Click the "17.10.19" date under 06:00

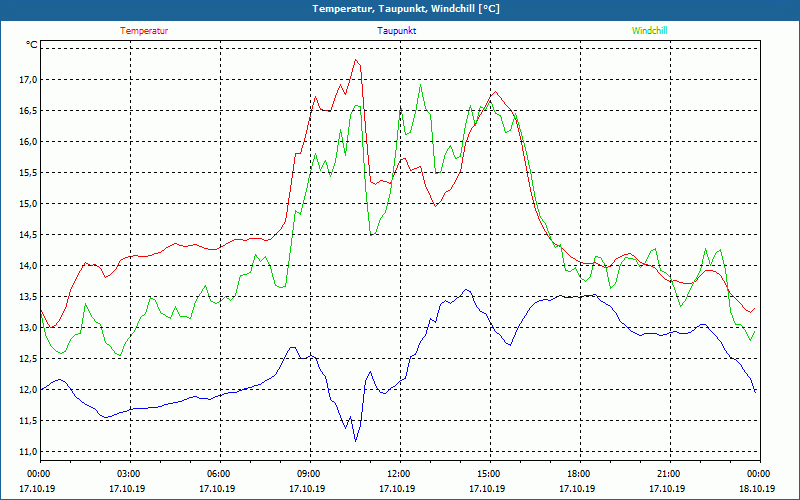217,489
